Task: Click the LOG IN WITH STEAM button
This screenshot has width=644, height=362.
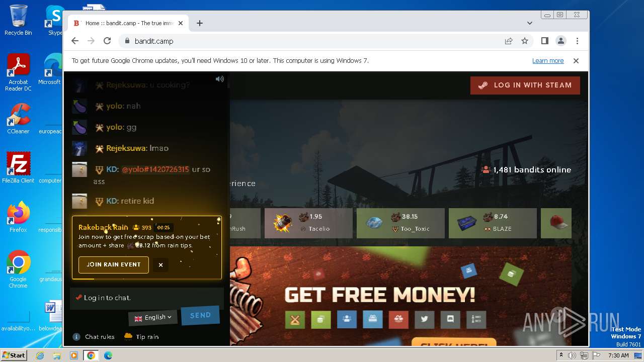Action: [x=525, y=85]
